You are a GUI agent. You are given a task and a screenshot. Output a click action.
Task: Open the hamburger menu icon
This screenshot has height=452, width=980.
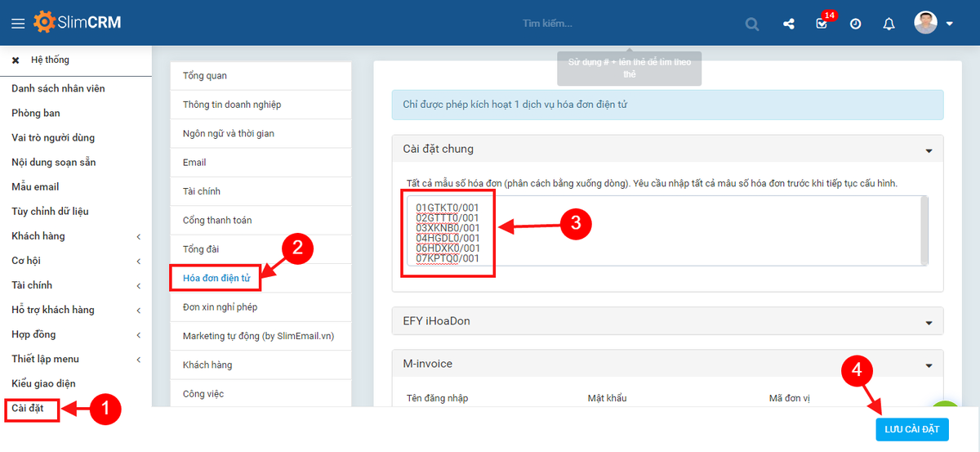[x=18, y=24]
